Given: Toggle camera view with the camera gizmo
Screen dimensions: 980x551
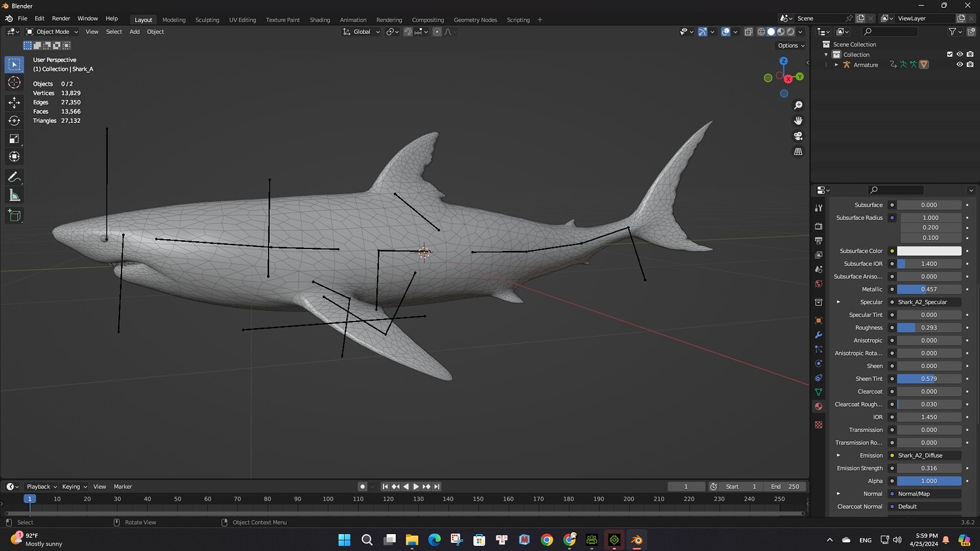Looking at the screenshot, I should point(798,136).
